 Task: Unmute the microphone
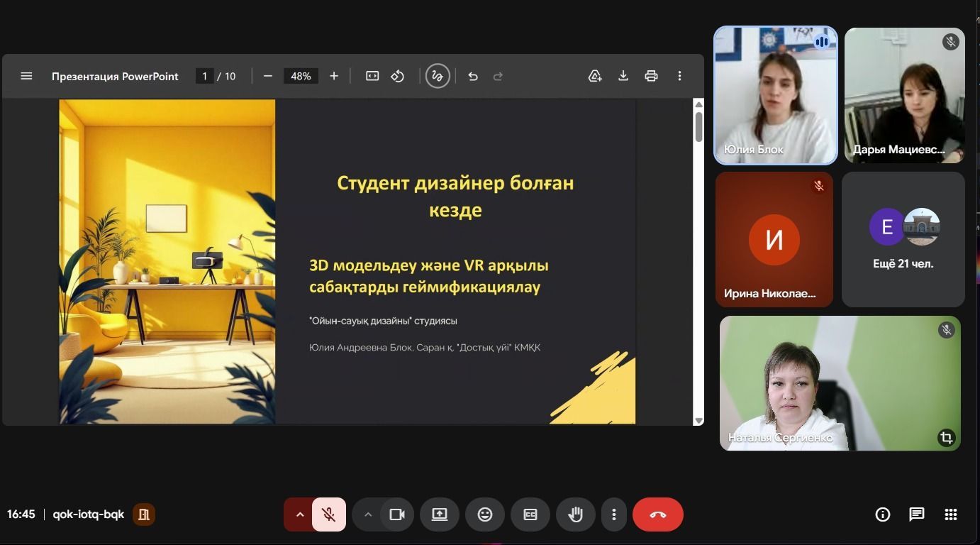[x=328, y=514]
